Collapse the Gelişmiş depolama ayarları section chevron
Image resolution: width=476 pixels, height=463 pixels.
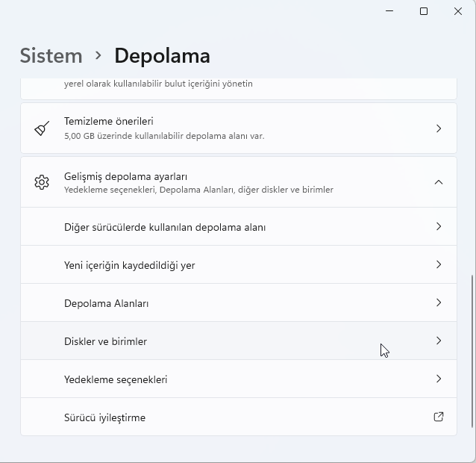coord(439,182)
